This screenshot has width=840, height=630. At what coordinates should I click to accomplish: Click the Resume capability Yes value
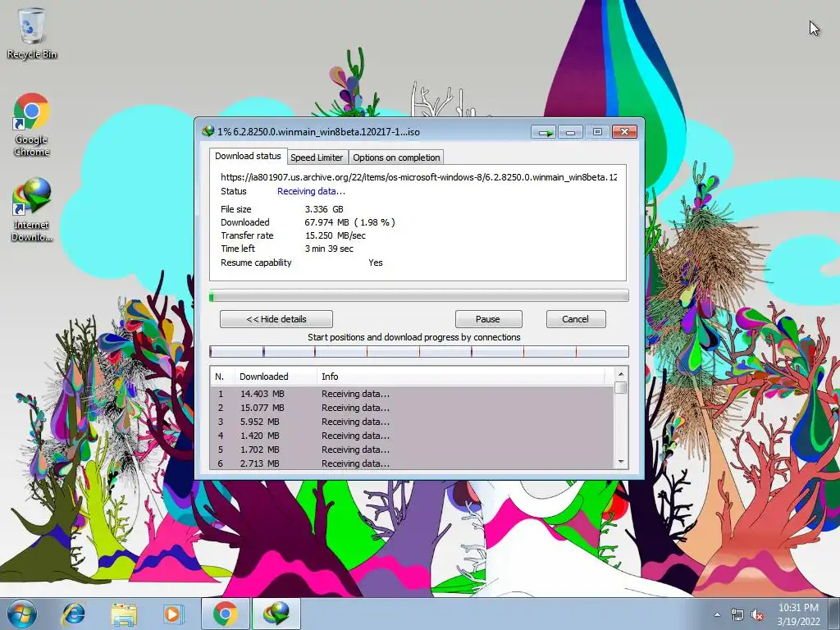click(376, 262)
